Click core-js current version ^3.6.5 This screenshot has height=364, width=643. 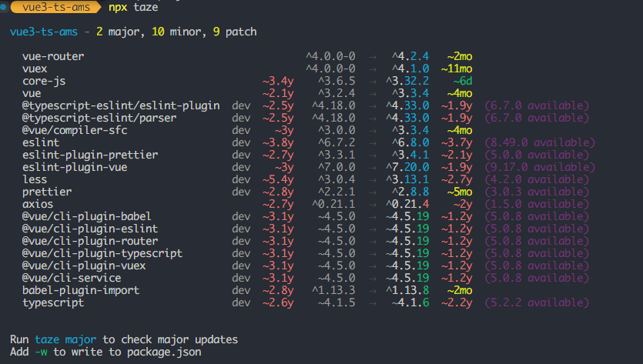point(337,81)
